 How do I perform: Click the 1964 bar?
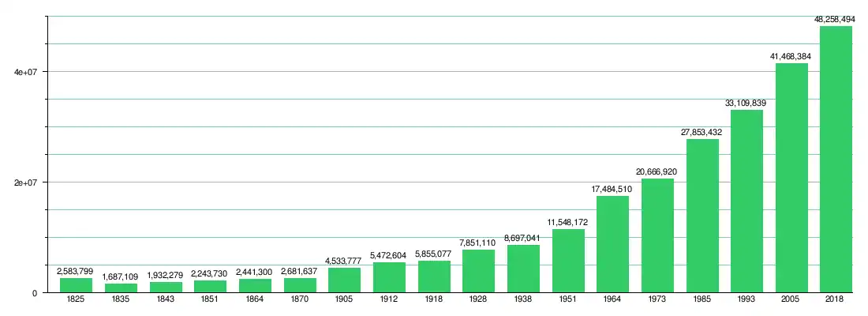click(612, 244)
